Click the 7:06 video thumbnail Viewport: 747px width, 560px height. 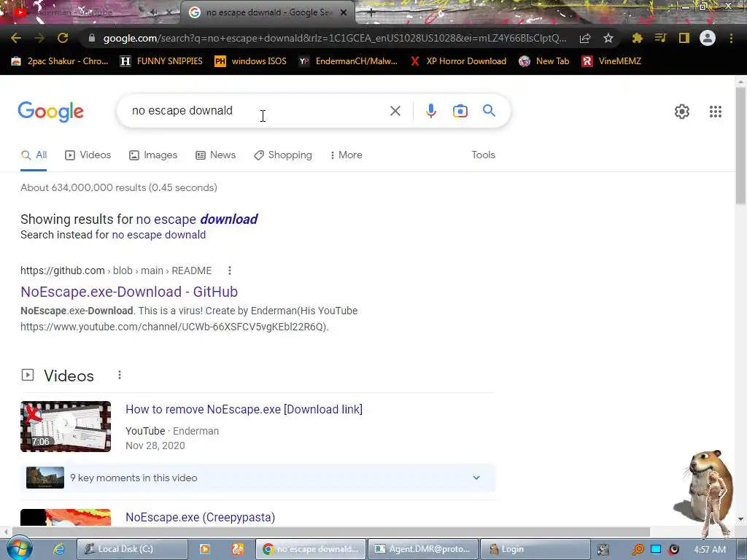pos(66,426)
